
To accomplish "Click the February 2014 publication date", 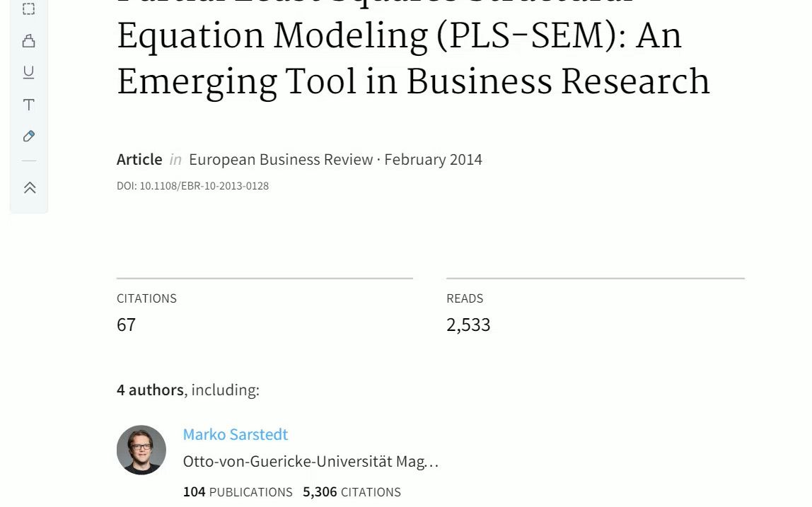I will [x=433, y=160].
